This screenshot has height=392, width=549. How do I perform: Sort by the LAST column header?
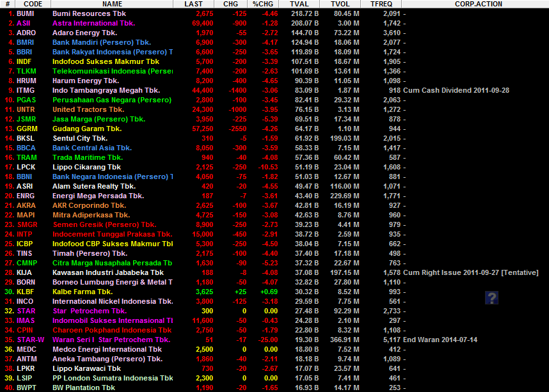pos(193,4)
